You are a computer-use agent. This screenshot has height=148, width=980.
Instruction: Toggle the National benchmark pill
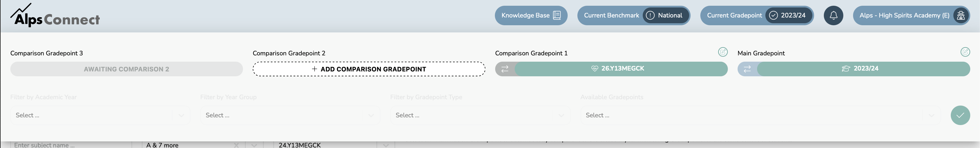click(x=666, y=15)
